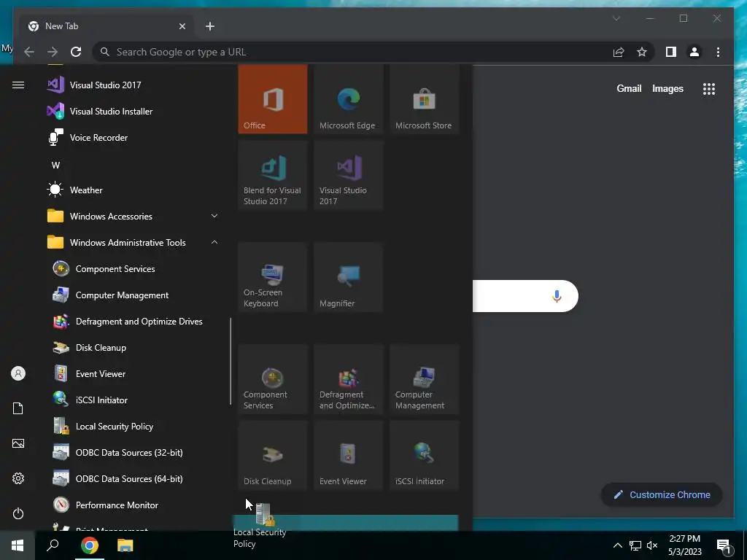Open notification center icon
Screen dimensions: 747x560
724,546
